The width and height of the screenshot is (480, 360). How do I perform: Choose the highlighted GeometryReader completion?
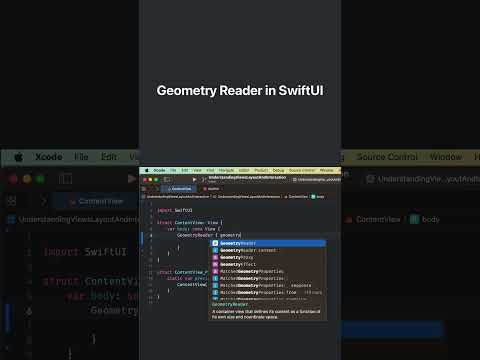tap(269, 243)
